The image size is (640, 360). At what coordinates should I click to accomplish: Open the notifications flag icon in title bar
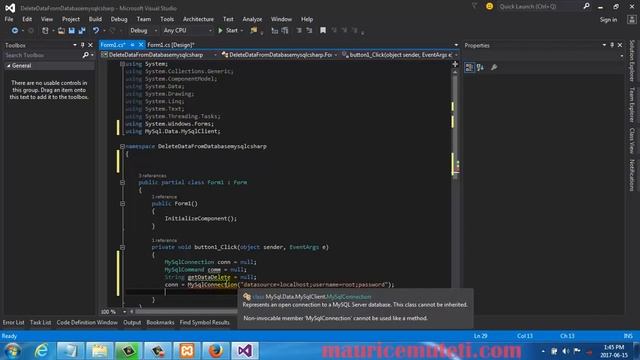click(x=475, y=6)
